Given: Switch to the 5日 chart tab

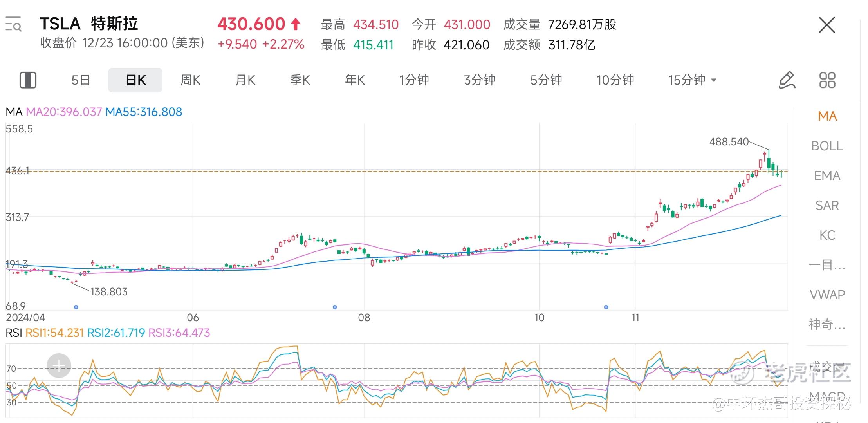Looking at the screenshot, I should tap(81, 80).
